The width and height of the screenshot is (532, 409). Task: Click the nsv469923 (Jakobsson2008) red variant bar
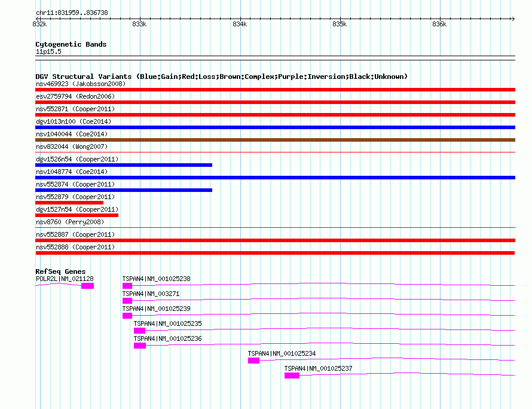point(275,90)
